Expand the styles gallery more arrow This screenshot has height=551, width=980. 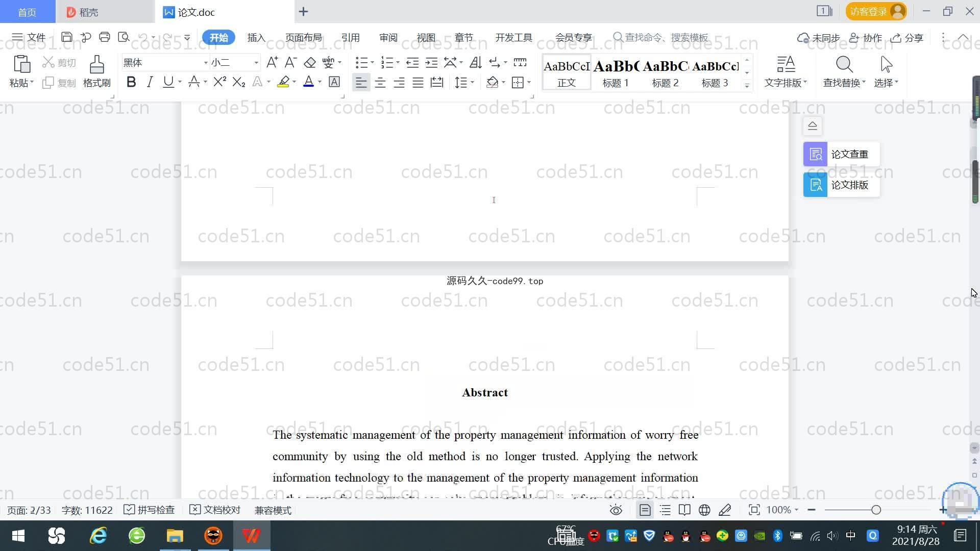pos(747,86)
